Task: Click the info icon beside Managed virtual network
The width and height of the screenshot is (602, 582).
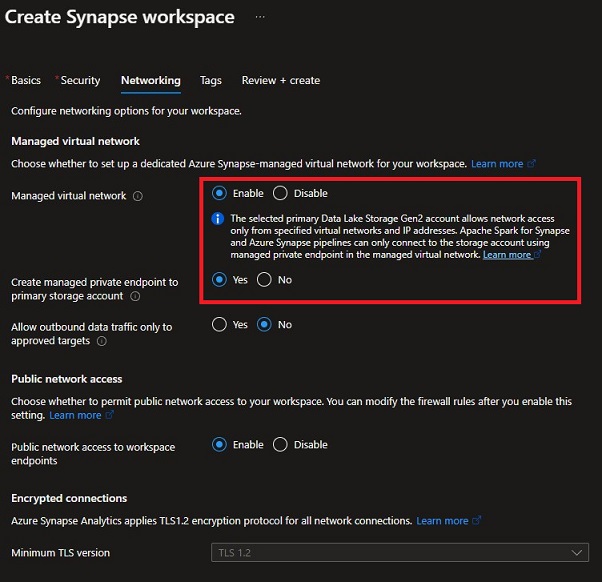Action: [138, 196]
